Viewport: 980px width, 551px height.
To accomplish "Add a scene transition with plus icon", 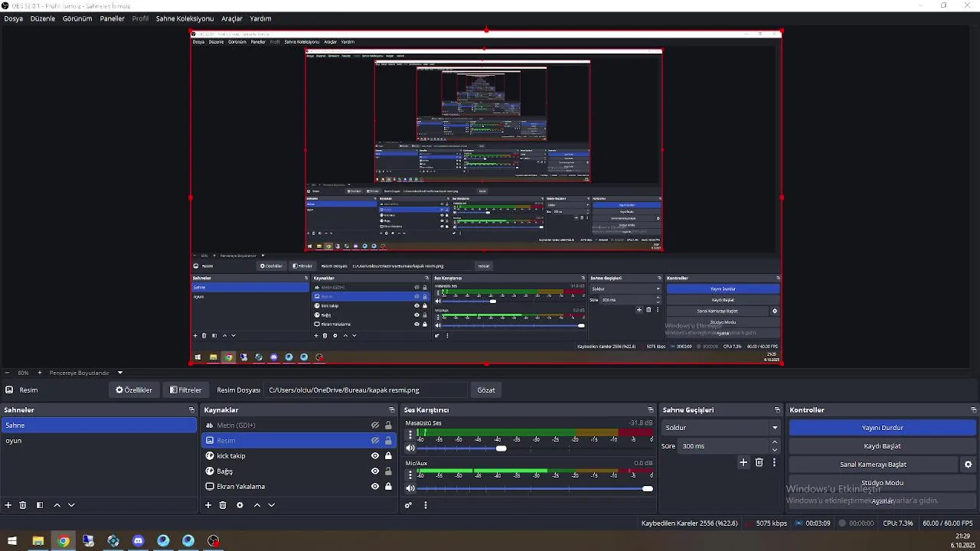I will [743, 462].
